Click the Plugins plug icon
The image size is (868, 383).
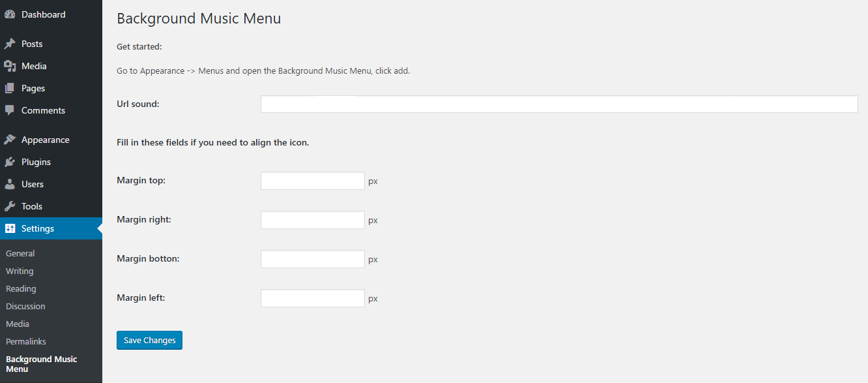pos(10,162)
